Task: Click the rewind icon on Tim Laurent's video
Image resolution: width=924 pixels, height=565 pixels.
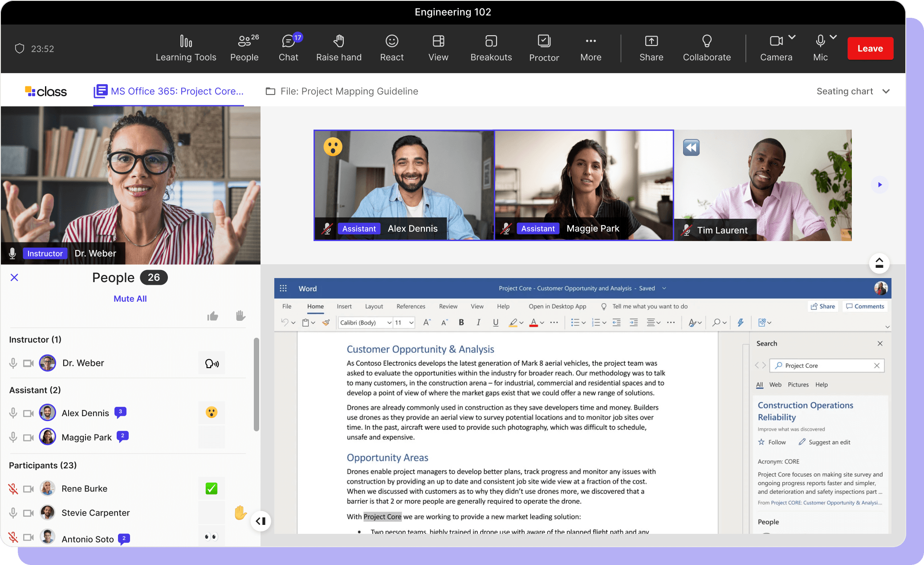Action: coord(692,147)
